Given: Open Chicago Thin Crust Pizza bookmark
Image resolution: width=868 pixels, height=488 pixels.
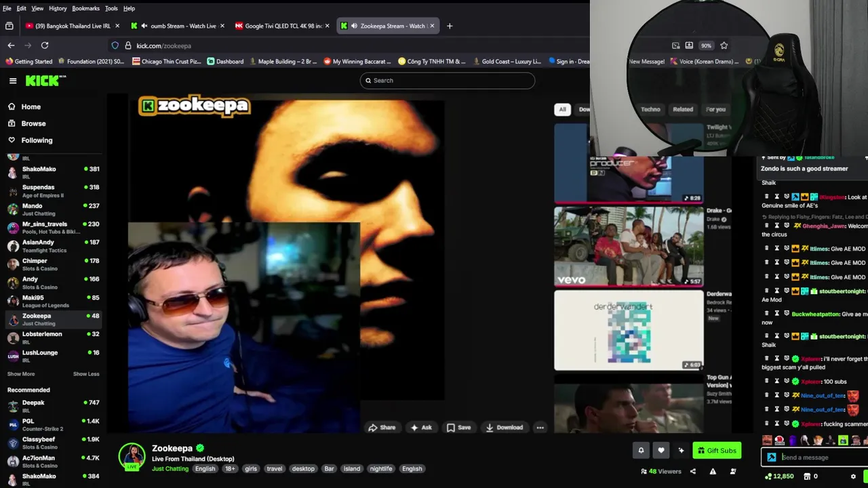Looking at the screenshot, I should click(166, 61).
